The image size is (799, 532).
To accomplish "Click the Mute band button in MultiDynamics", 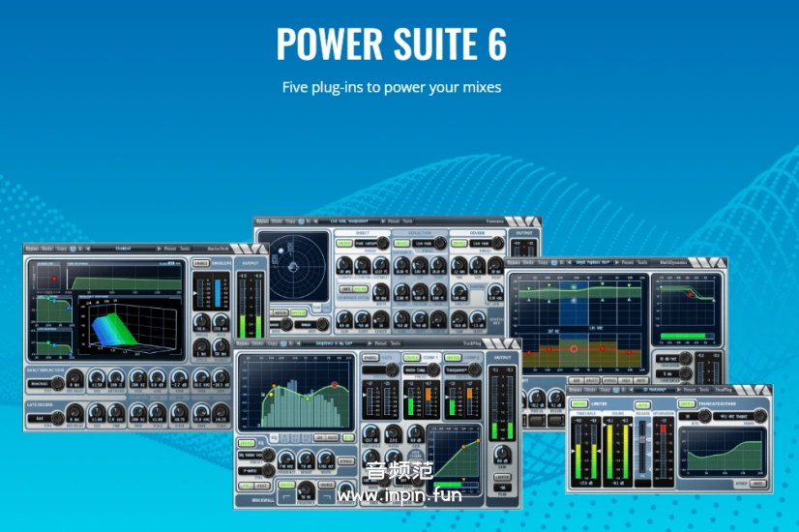I will (641, 380).
